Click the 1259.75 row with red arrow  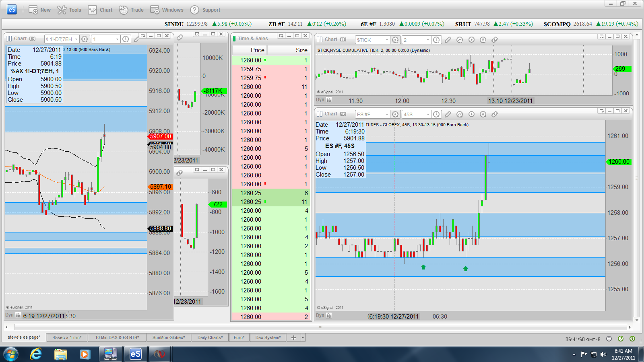tap(271, 78)
